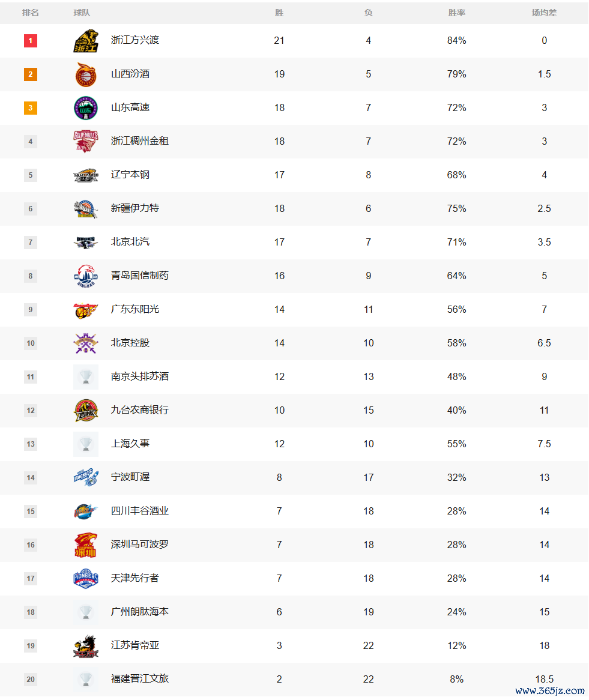Open the 天津先行者 Pioneers logo
Image resolution: width=589 pixels, height=700 pixels.
(x=86, y=579)
